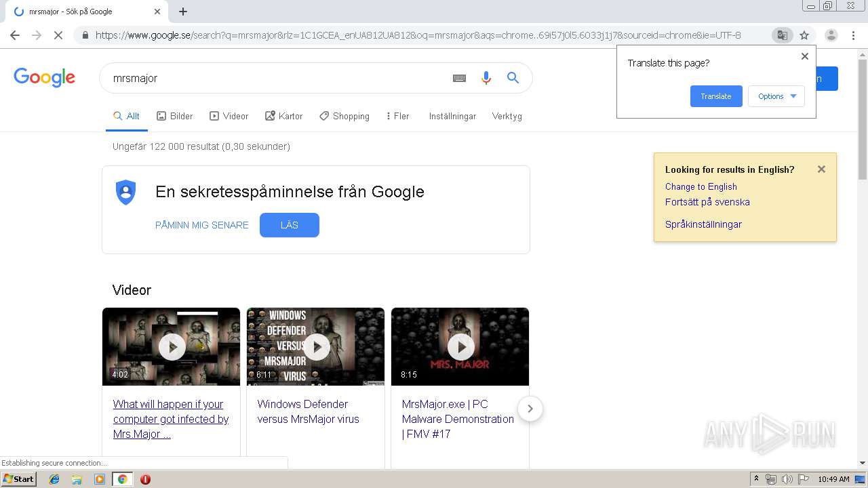Click PÅMINN MIG SENARE link

tap(202, 225)
